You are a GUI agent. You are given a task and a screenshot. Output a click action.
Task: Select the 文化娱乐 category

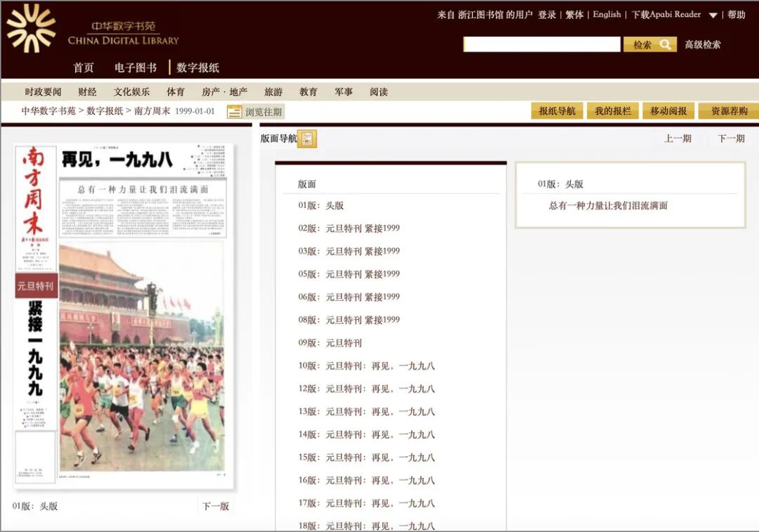(x=131, y=91)
